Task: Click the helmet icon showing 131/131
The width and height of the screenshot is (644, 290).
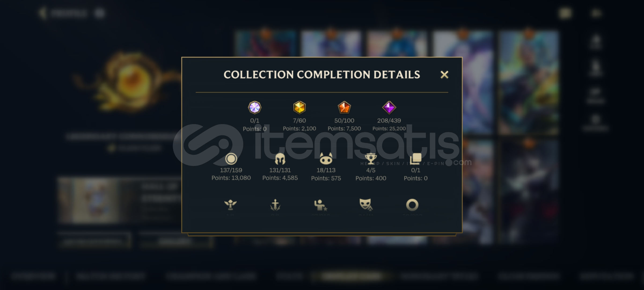Action: pyautogui.click(x=280, y=159)
